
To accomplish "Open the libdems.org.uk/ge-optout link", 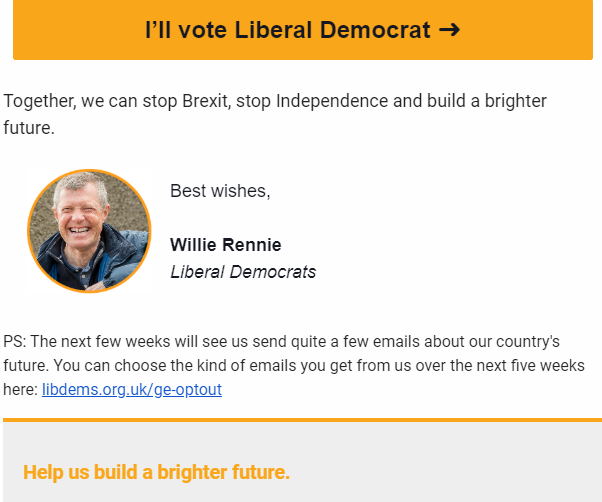I will (132, 390).
